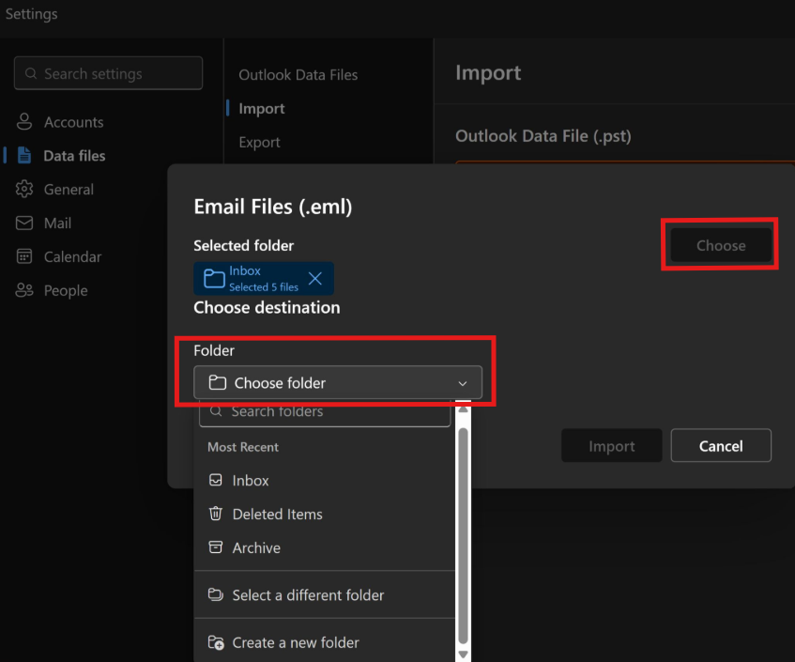Remove the selected Inbox folder chip
The height and width of the screenshot is (662, 795).
(x=315, y=278)
